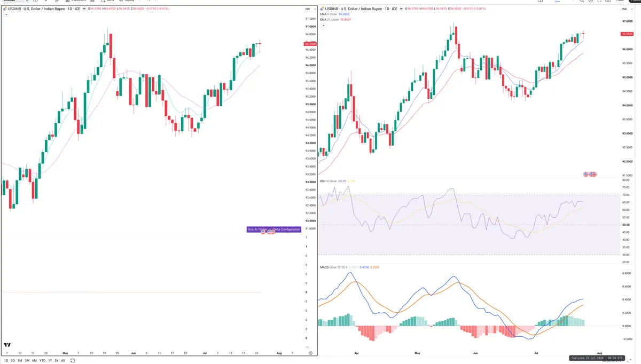The width and height of the screenshot is (641, 364).
Task: Click the 'May' date label on left chart axis
Action: 65,353
